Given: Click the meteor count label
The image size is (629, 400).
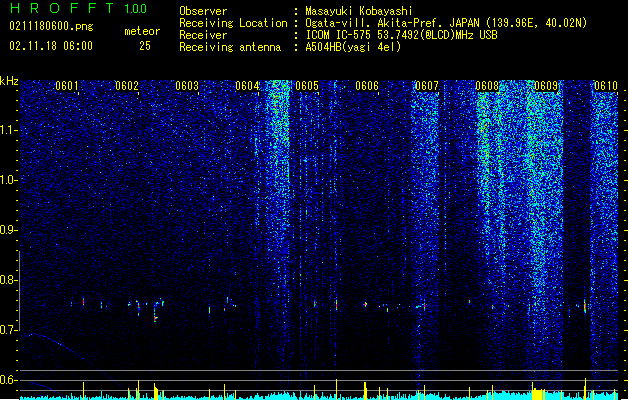Looking at the screenshot, I should click(142, 31).
